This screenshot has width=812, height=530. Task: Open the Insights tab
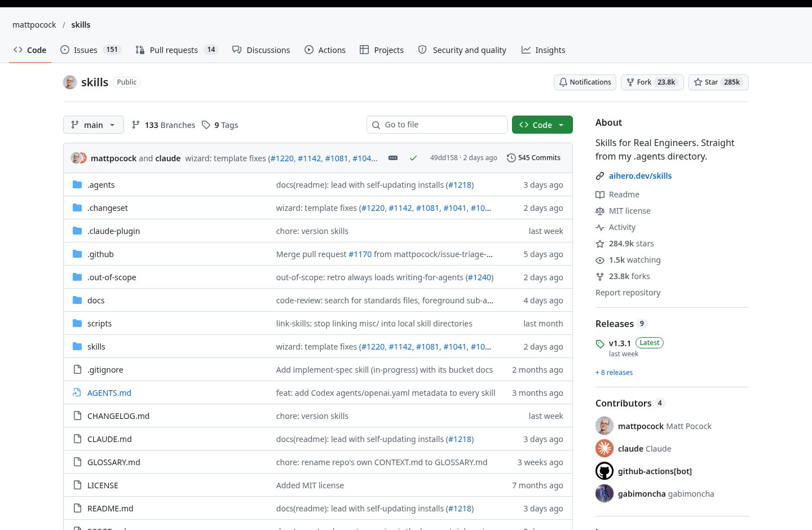[544, 50]
